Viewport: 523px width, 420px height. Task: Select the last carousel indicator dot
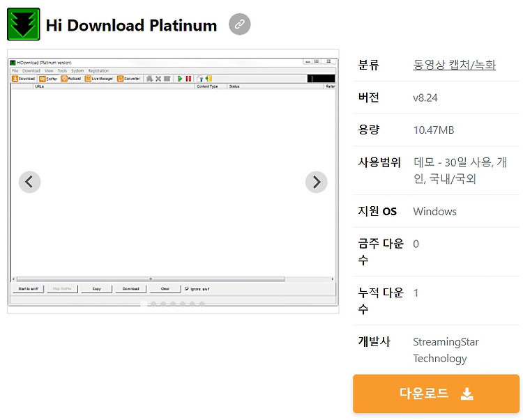pyautogui.click(x=202, y=304)
